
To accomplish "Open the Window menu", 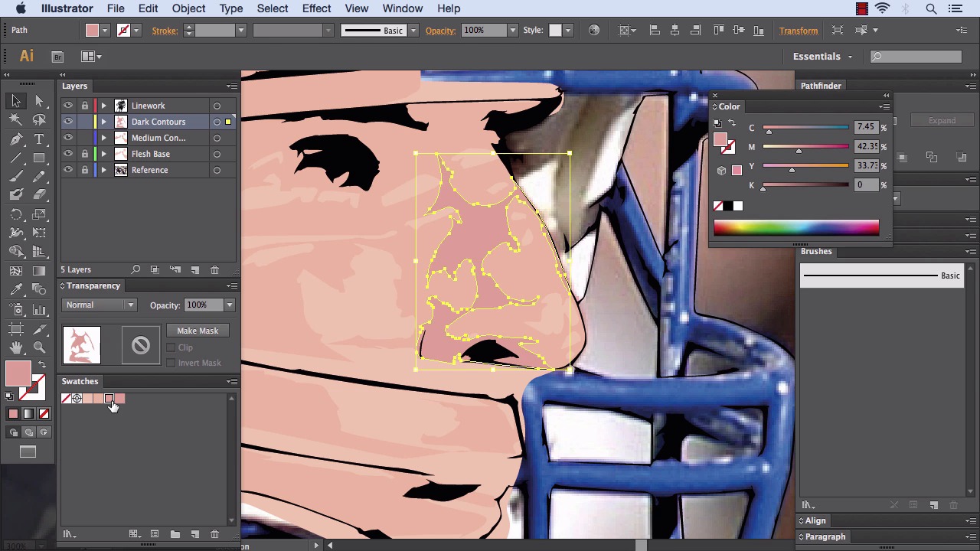I will (402, 8).
